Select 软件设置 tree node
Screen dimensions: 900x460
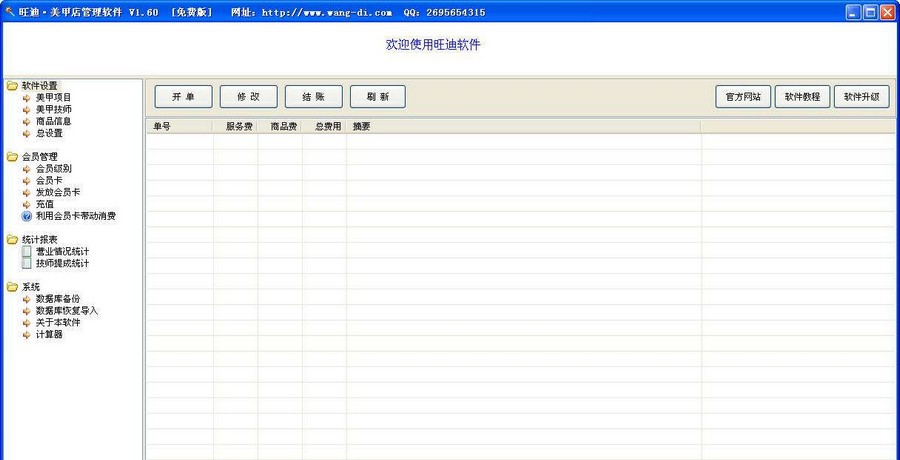(40, 86)
